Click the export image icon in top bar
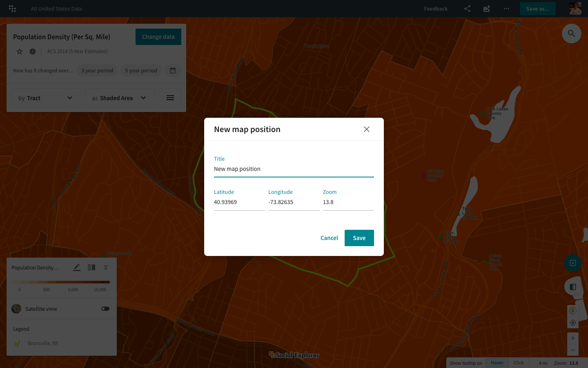Screen dimensions: 588x368 (486, 9)
